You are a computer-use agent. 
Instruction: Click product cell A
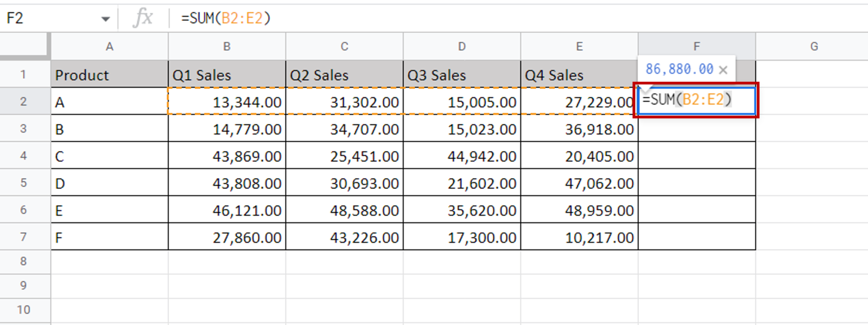(109, 101)
